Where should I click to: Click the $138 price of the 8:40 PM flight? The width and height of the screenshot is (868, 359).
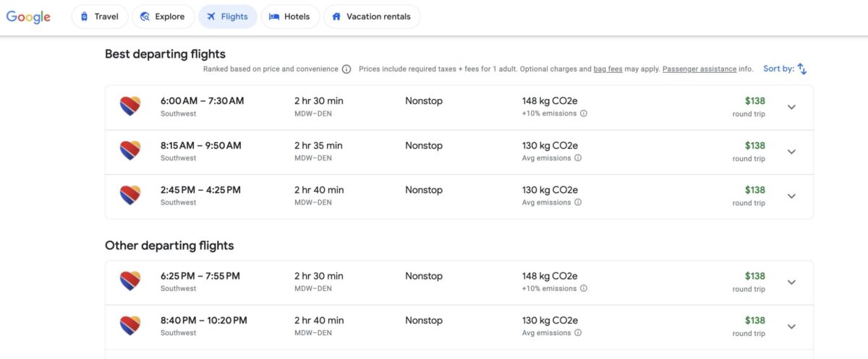tap(754, 321)
